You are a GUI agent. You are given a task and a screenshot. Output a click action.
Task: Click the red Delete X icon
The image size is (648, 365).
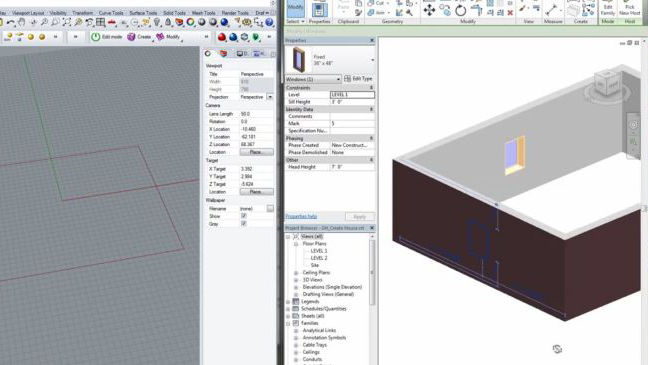[510, 13]
